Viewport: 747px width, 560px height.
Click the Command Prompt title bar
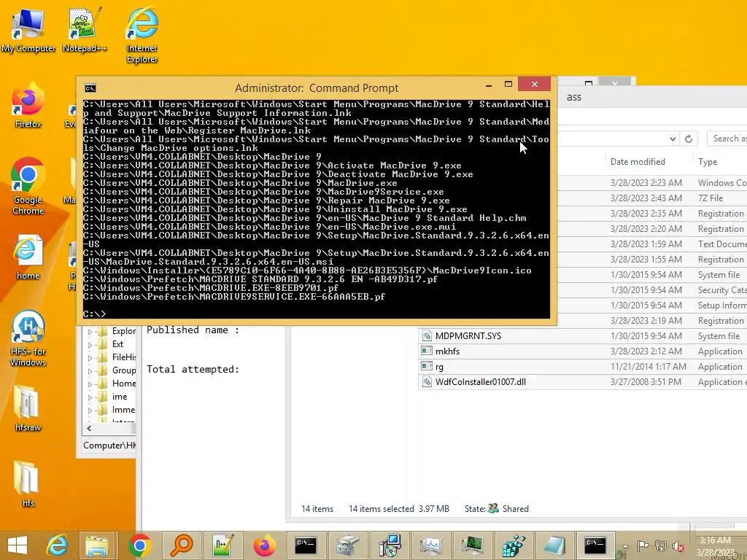[317, 88]
